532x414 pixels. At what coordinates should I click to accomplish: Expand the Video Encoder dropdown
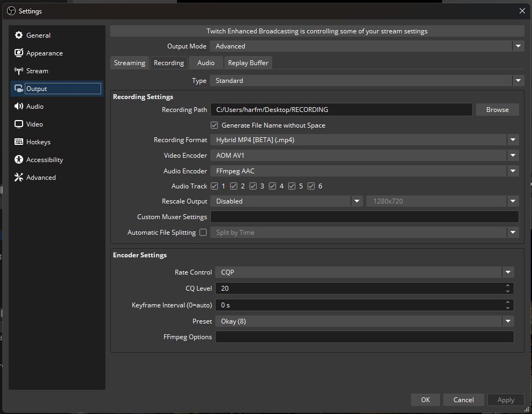(x=364, y=156)
